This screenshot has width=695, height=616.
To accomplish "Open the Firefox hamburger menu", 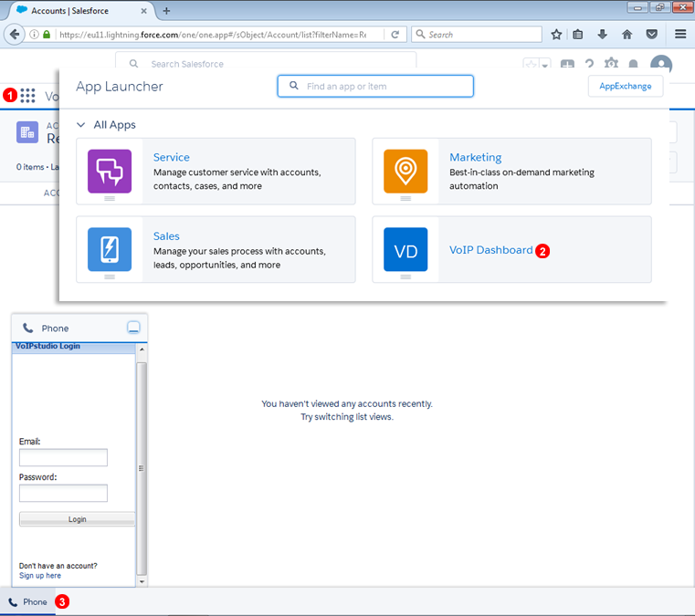I will pyautogui.click(x=680, y=34).
